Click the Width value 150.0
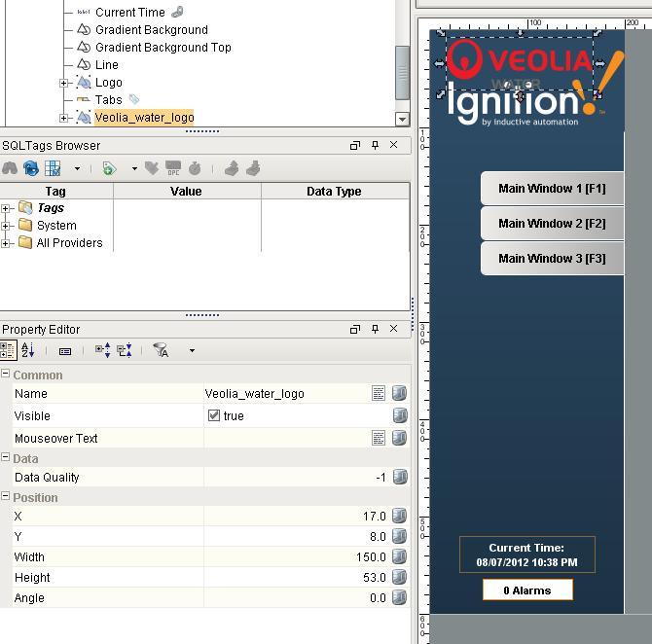This screenshot has height=644, width=652. pos(297,556)
